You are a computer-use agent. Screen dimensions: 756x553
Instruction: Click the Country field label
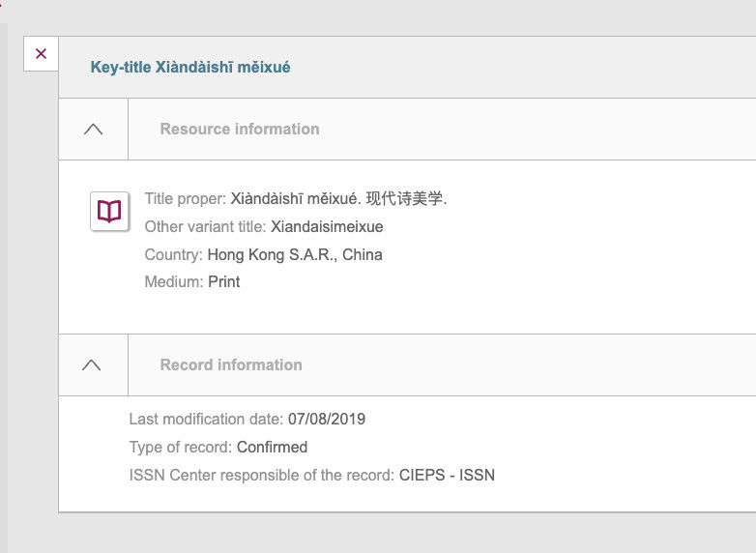pos(174,254)
